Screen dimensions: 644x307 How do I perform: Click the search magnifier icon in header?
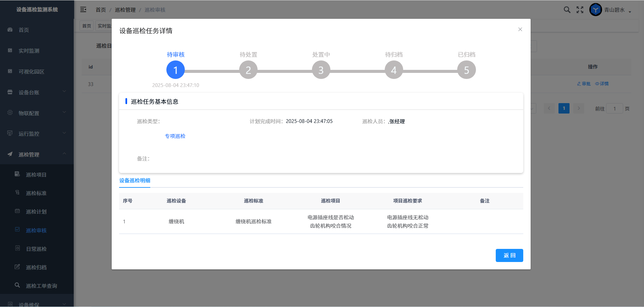tap(567, 10)
